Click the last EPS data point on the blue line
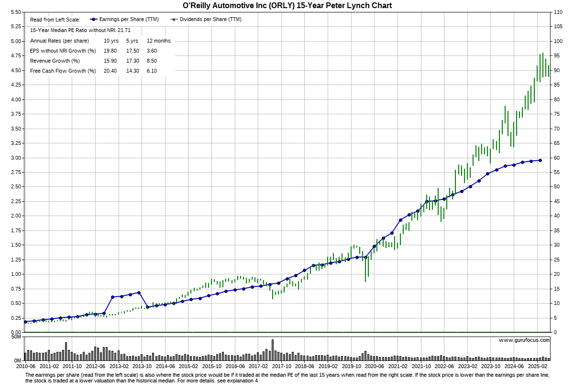The image size is (574, 392). pyautogui.click(x=540, y=160)
